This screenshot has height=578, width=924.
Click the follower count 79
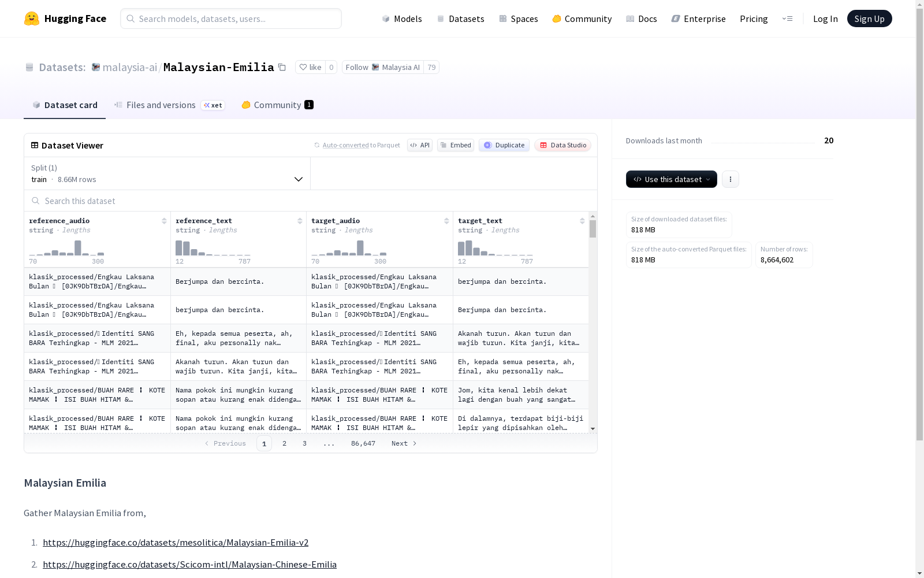tap(431, 67)
